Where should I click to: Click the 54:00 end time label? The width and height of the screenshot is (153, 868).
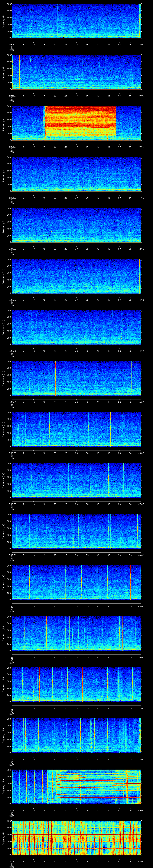[141, 861]
